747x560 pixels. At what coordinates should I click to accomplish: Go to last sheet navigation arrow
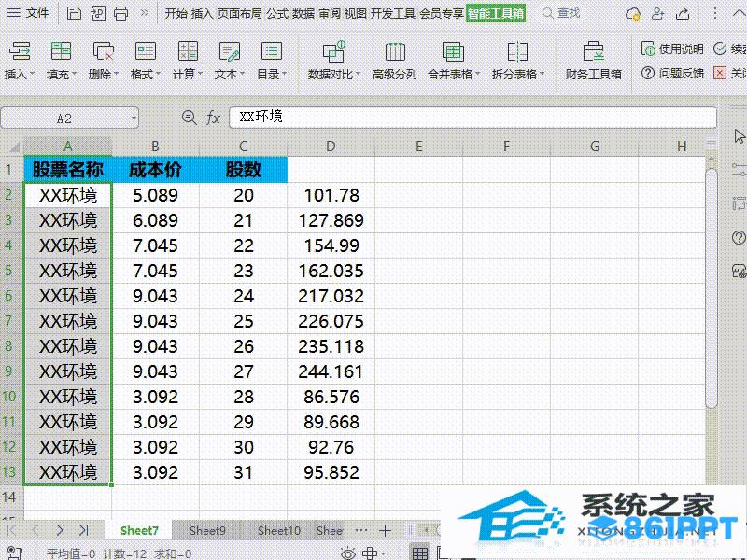click(83, 530)
